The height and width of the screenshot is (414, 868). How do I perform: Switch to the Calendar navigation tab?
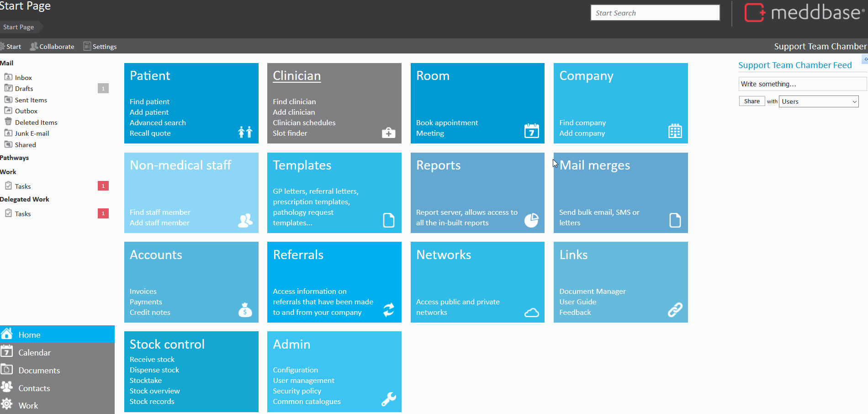34,352
